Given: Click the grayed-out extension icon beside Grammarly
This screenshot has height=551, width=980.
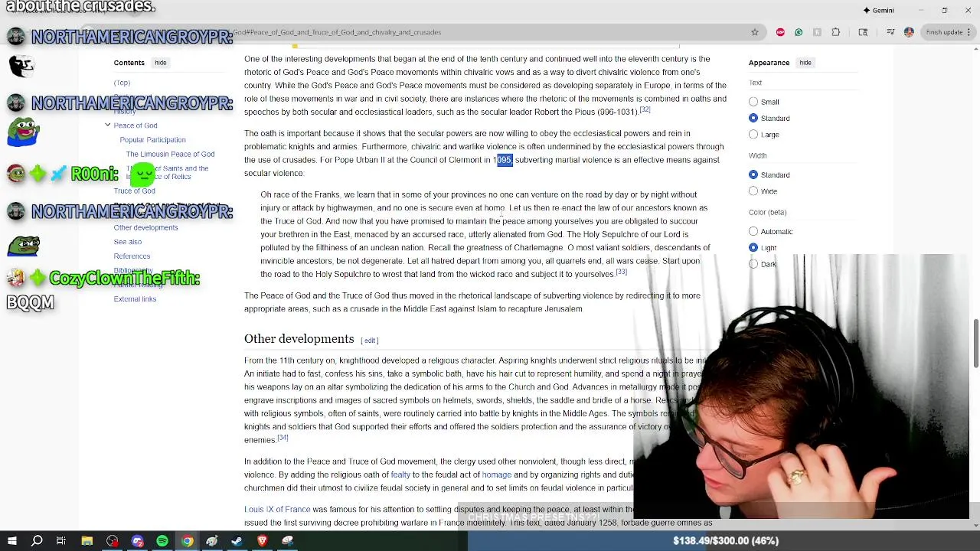Looking at the screenshot, I should click(817, 32).
